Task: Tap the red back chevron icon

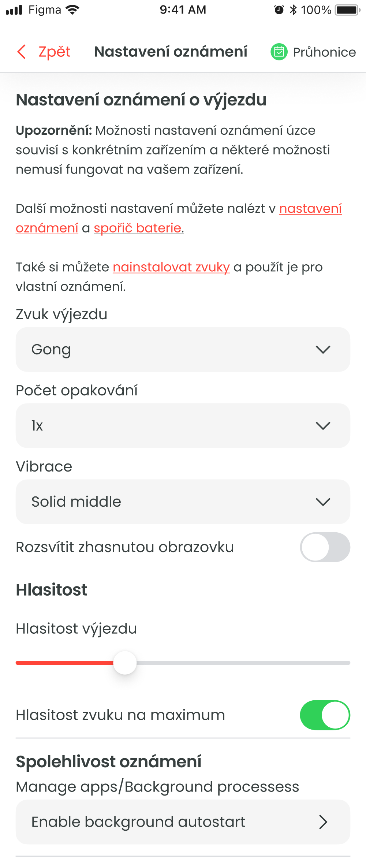Action: (x=22, y=52)
